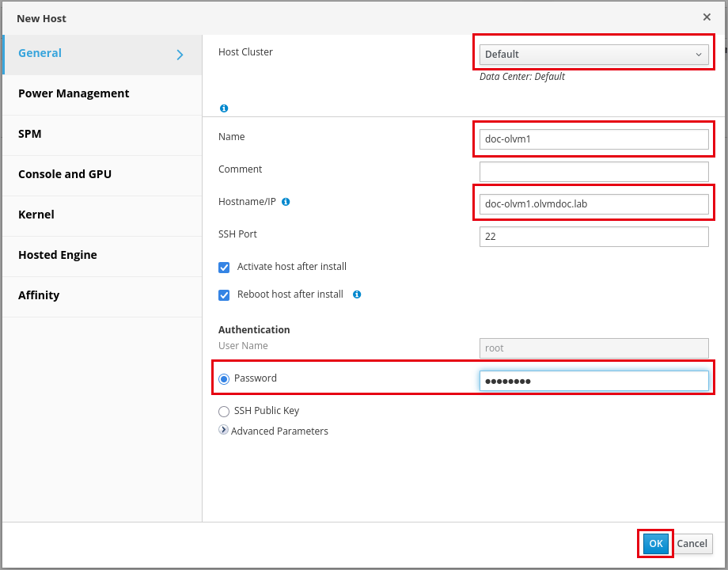Click the OK button

[655, 544]
